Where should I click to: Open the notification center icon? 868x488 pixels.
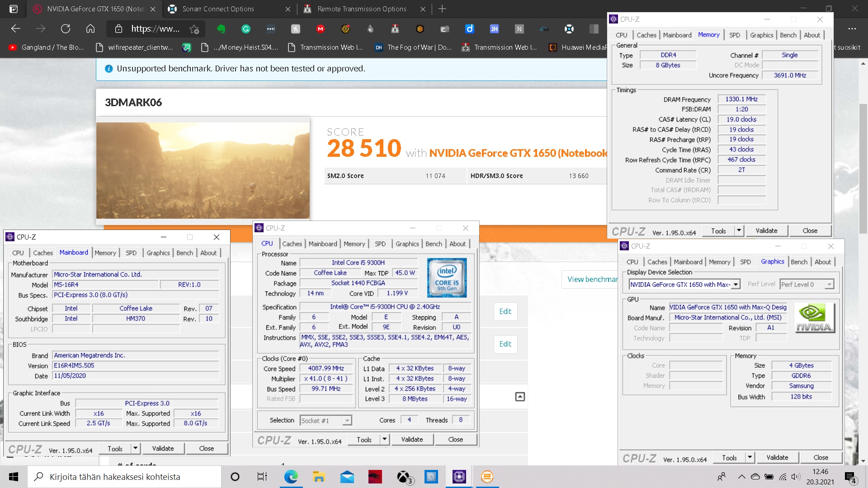coord(850,477)
